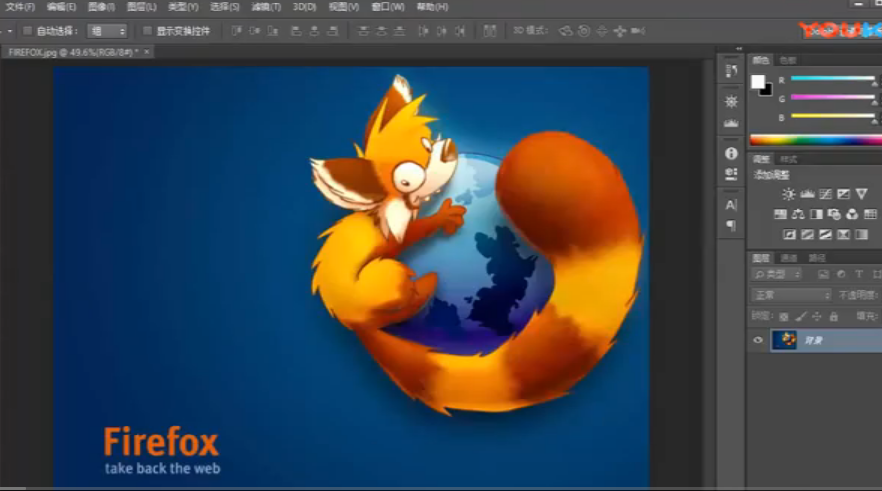Image resolution: width=882 pixels, height=491 pixels.
Task: Toggle the pixel layer filter icon
Action: [x=824, y=274]
